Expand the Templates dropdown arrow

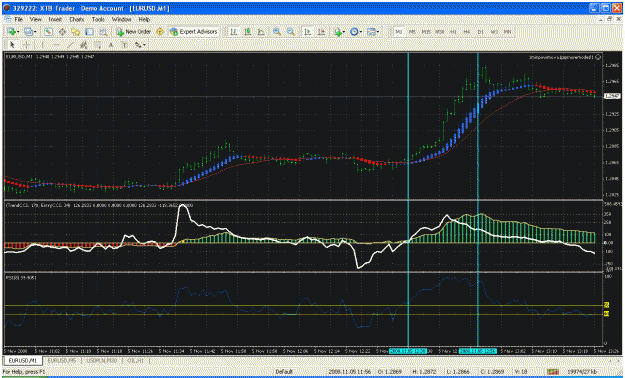coord(377,32)
